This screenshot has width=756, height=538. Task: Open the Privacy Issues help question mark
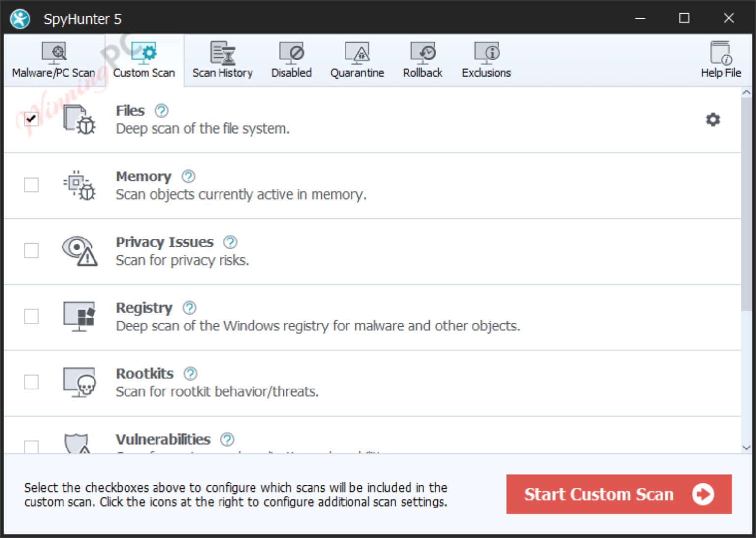coord(229,242)
